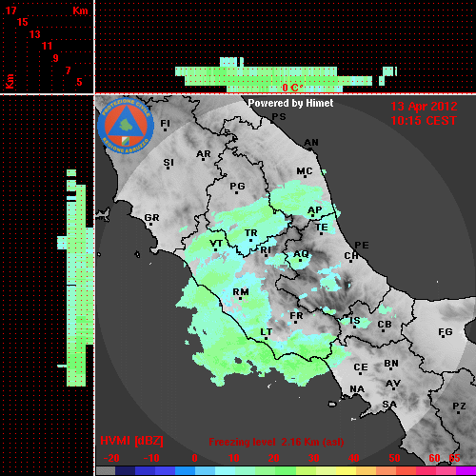The width and height of the screenshot is (476, 476).
Task: Click the VT city label on map
Action: coord(216,244)
